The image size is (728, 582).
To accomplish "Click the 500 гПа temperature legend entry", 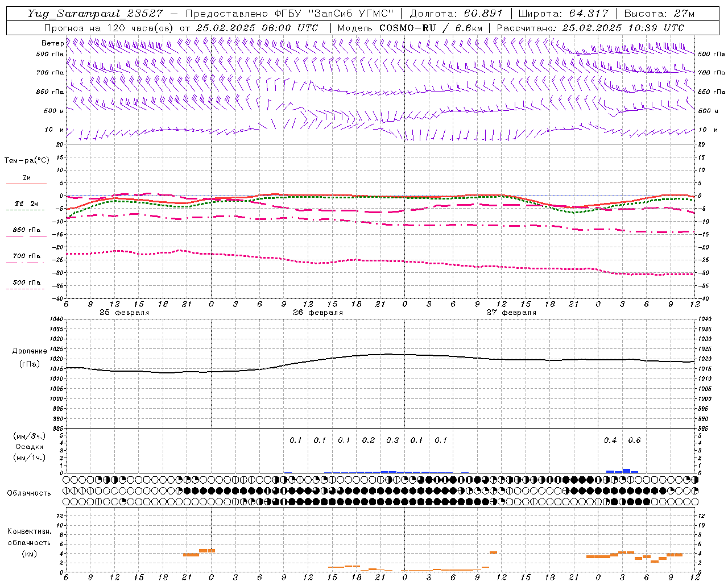I will click(x=26, y=282).
